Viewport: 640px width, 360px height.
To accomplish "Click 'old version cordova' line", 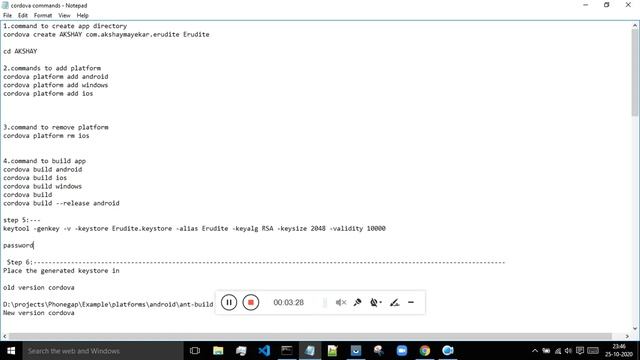I will pos(39,287).
